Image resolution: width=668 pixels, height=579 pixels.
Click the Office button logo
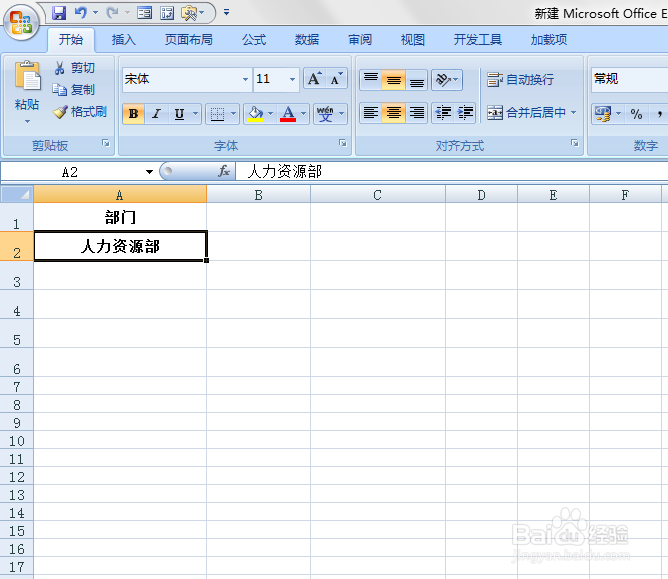point(21,21)
